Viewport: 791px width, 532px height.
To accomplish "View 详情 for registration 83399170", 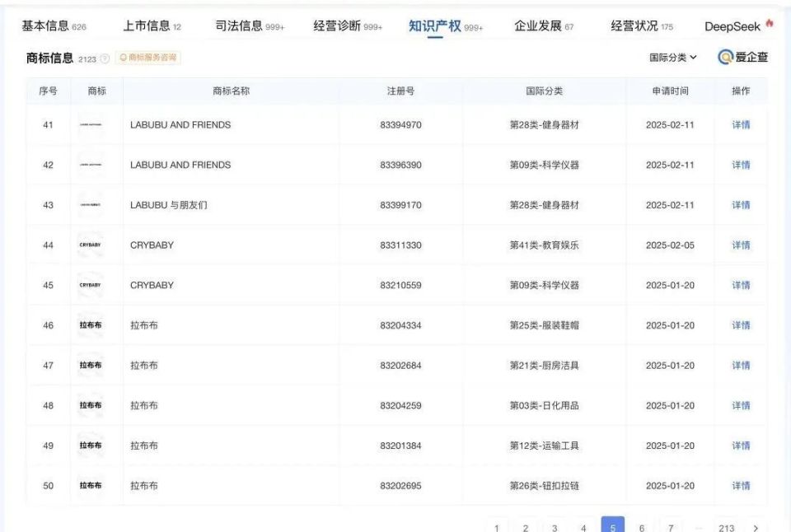I will 741,205.
